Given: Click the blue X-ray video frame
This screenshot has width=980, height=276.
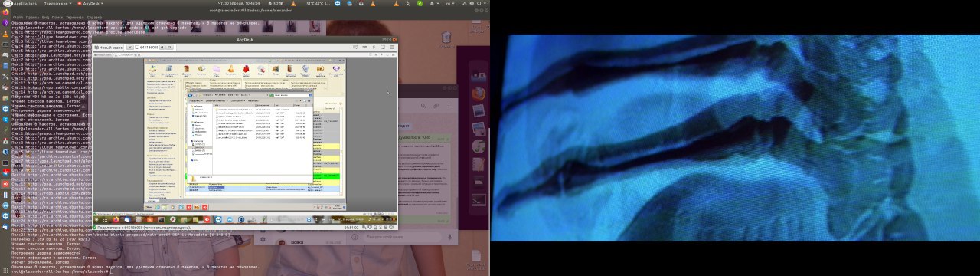Looking at the screenshot, I should pyautogui.click(x=735, y=137).
